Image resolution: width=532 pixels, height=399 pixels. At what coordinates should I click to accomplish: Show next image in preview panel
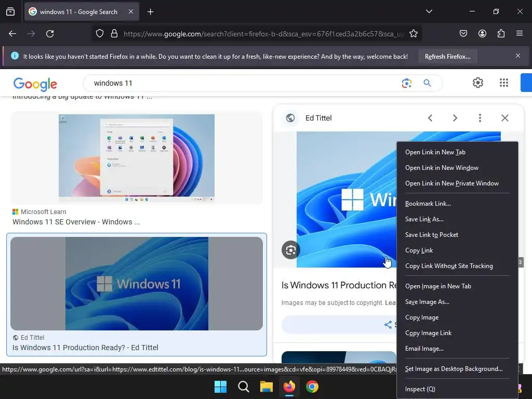coord(455,118)
